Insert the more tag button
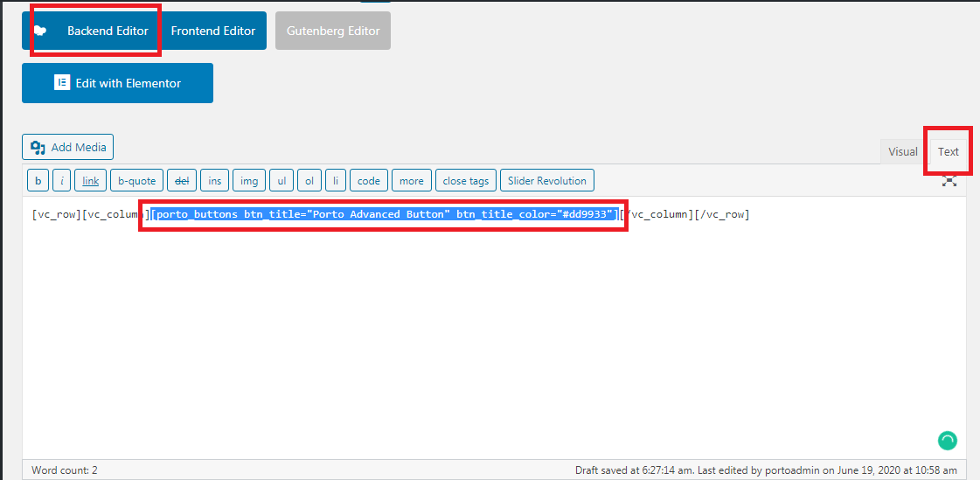The height and width of the screenshot is (480, 980). coord(411,181)
